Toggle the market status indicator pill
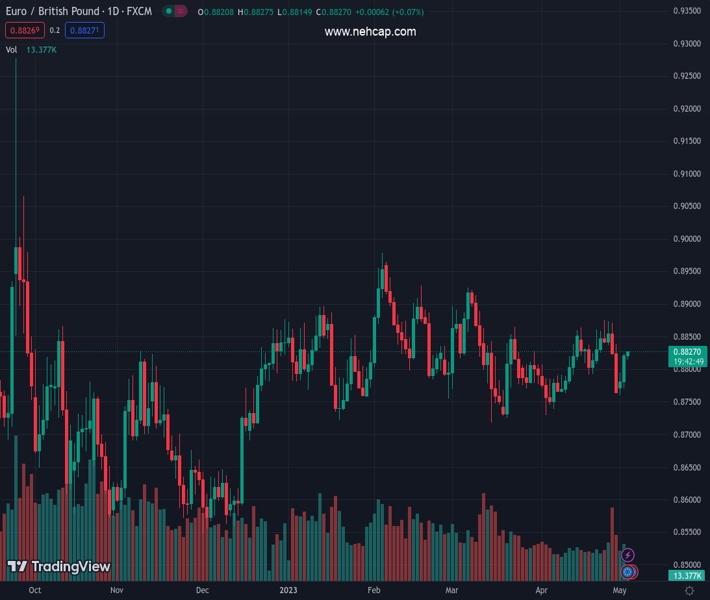 point(176,12)
